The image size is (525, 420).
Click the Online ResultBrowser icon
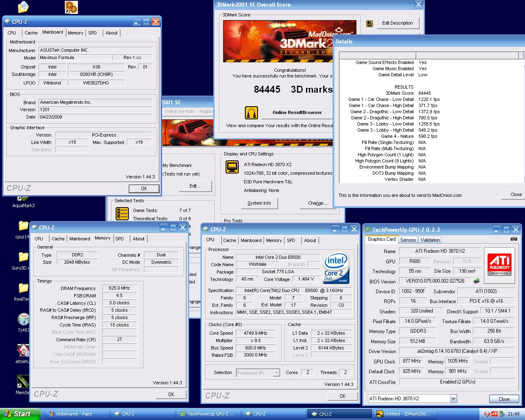(251, 112)
